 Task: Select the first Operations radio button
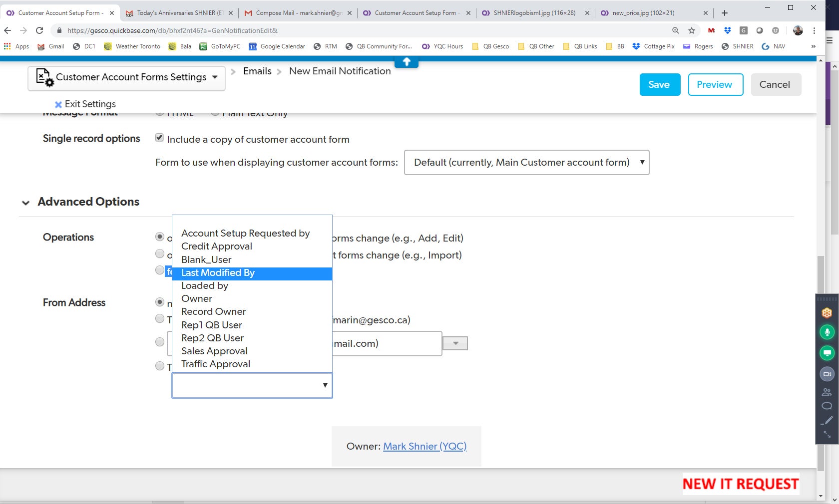pos(160,237)
